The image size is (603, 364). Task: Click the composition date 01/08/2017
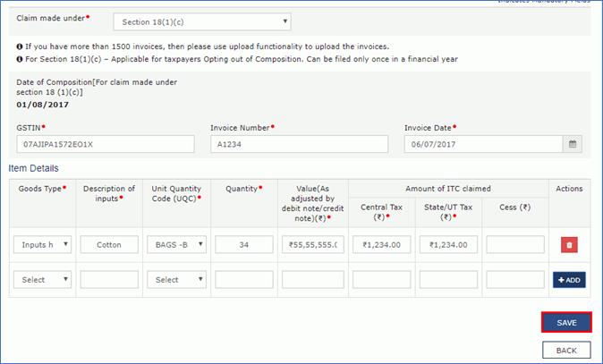(x=42, y=105)
